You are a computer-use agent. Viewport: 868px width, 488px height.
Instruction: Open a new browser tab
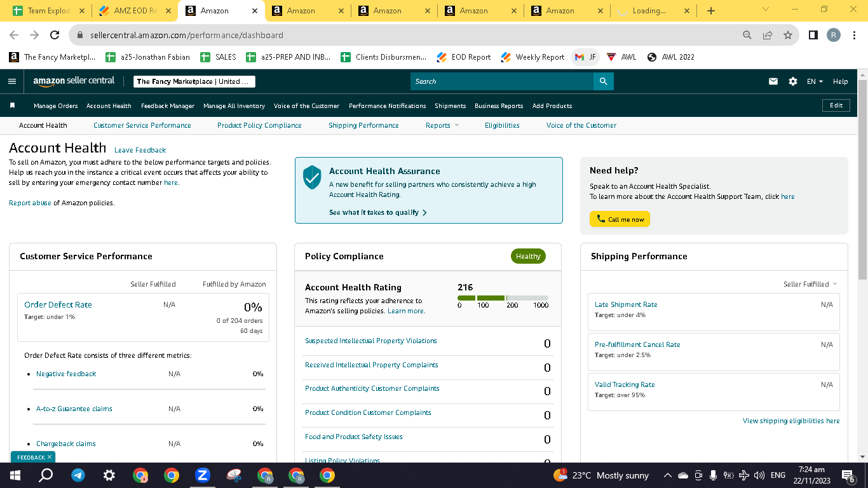click(x=710, y=11)
